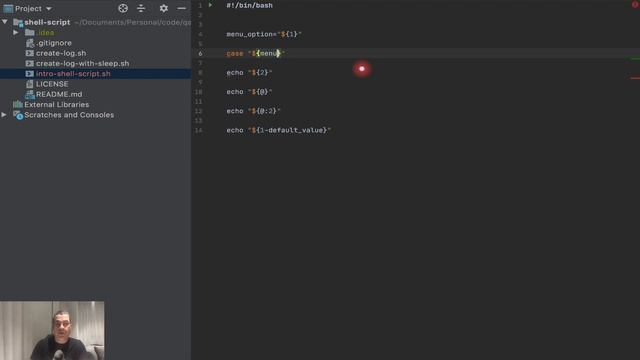640x360 pixels.
Task: Click the create-log.sh shell file icon
Action: (x=30, y=53)
